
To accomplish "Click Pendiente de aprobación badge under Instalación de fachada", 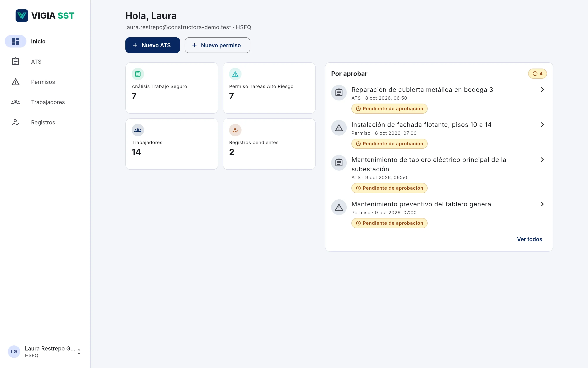I will click(389, 144).
